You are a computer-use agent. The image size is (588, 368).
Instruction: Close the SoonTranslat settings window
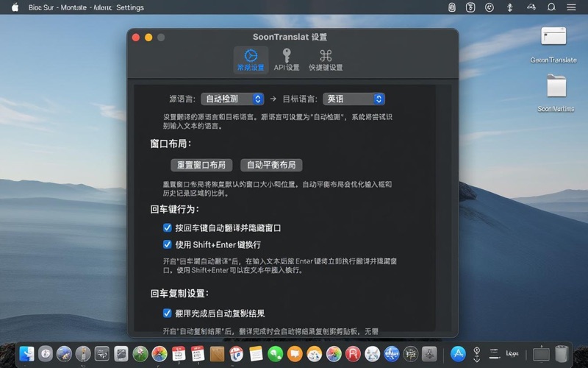[136, 38]
